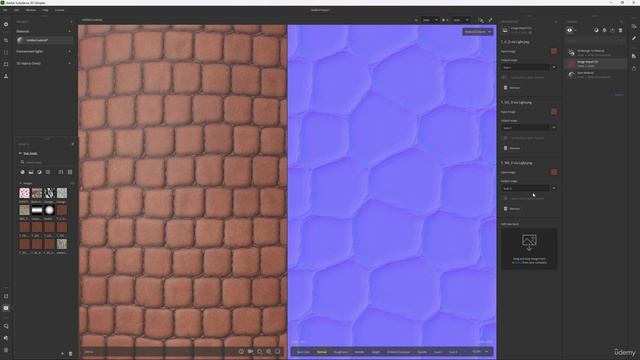Switch the assets panel to grid view
Screen dimensions: 640x360
pyautogui.click(x=70, y=172)
